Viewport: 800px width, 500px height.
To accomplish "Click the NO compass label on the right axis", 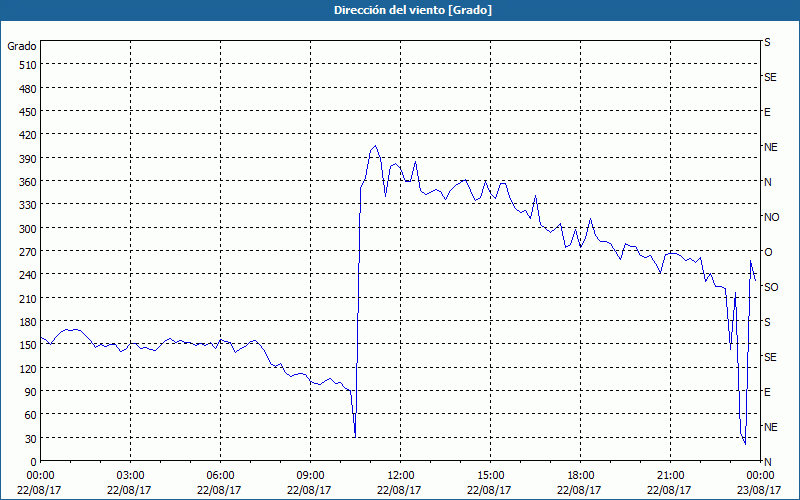I will click(x=772, y=217).
